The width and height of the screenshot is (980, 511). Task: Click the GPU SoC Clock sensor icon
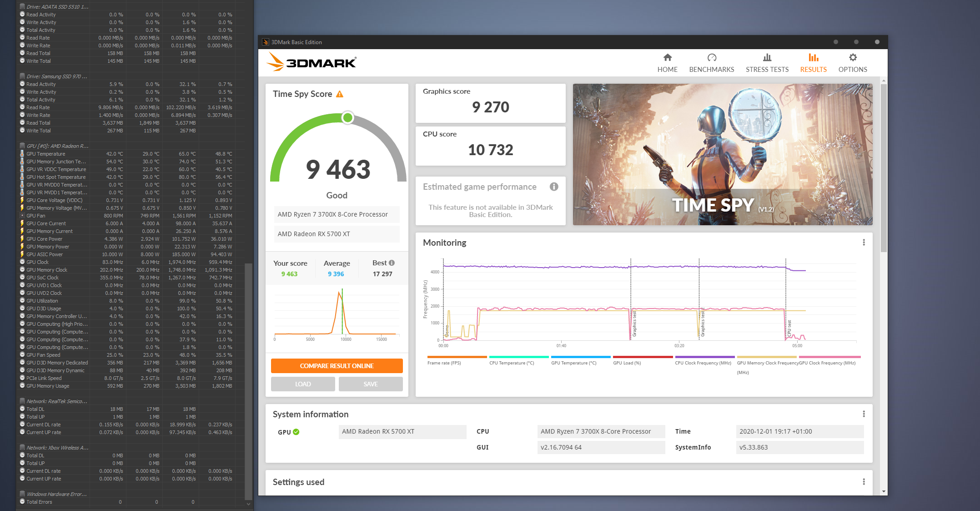coord(22,278)
